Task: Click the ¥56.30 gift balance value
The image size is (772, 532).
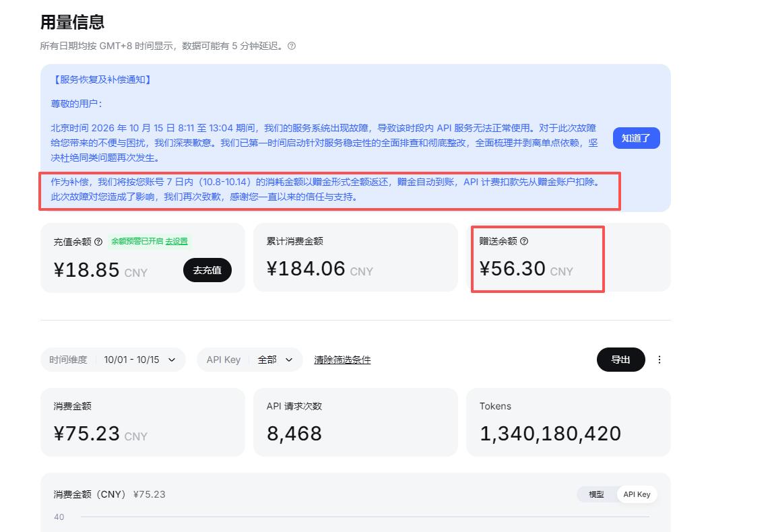Action: [513, 269]
